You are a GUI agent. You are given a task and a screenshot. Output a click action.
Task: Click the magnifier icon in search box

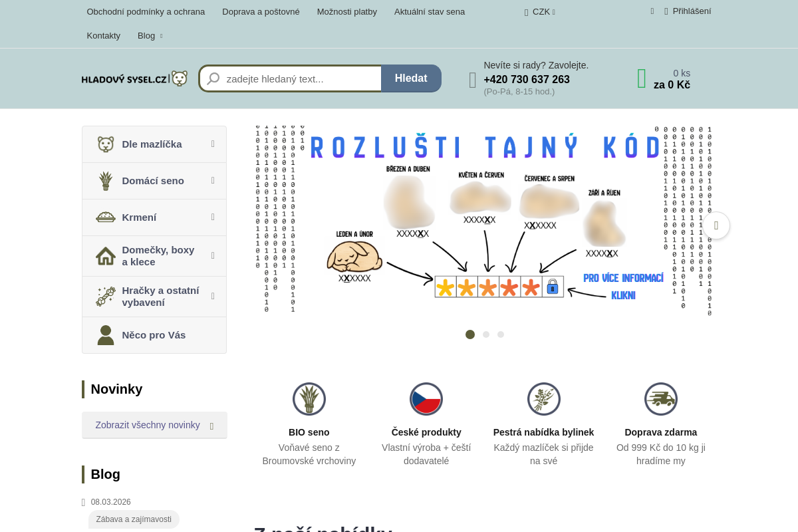click(x=213, y=78)
